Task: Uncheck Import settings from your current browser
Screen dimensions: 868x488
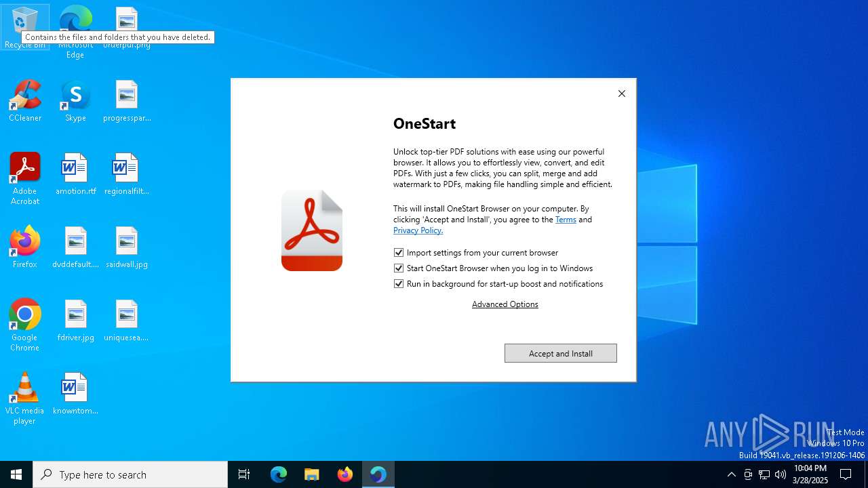Action: (399, 252)
